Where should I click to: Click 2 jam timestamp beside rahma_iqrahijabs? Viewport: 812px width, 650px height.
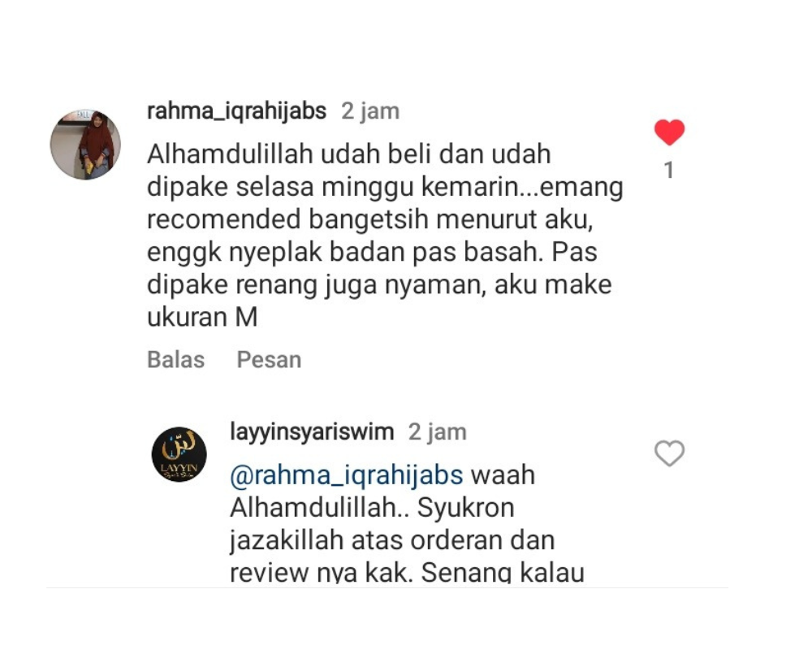click(x=370, y=111)
